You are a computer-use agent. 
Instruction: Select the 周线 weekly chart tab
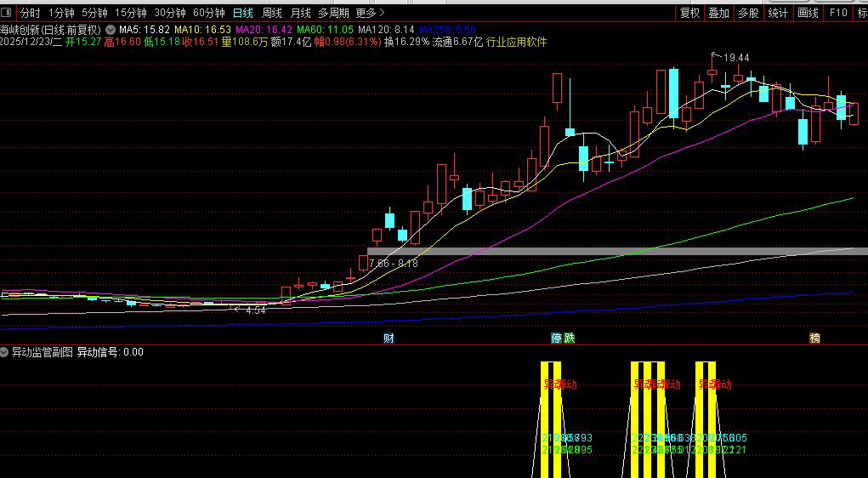coord(271,13)
